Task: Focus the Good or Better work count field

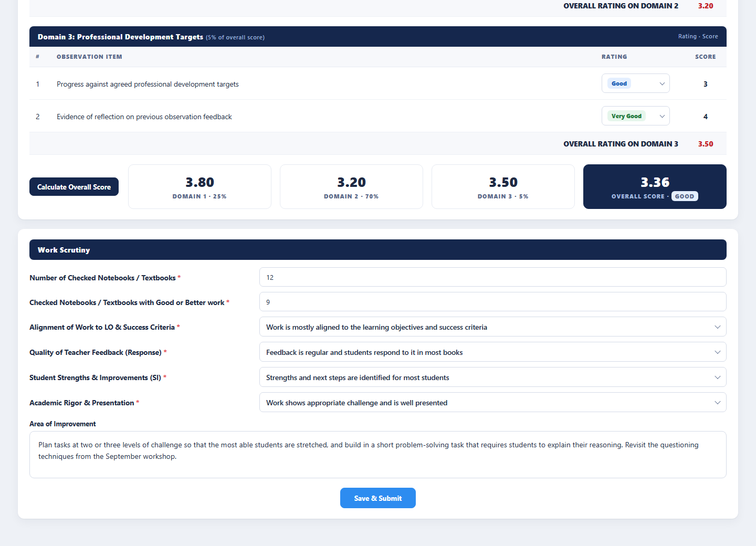Action: [493, 302]
